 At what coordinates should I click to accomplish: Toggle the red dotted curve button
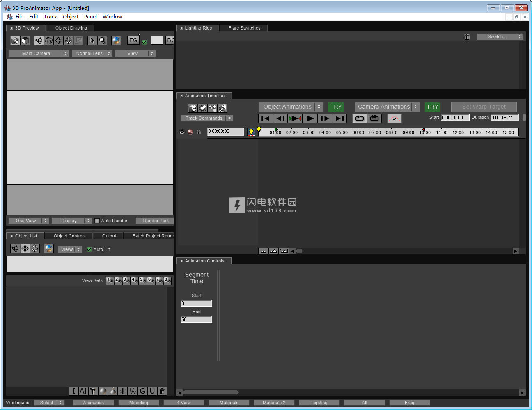pos(394,119)
